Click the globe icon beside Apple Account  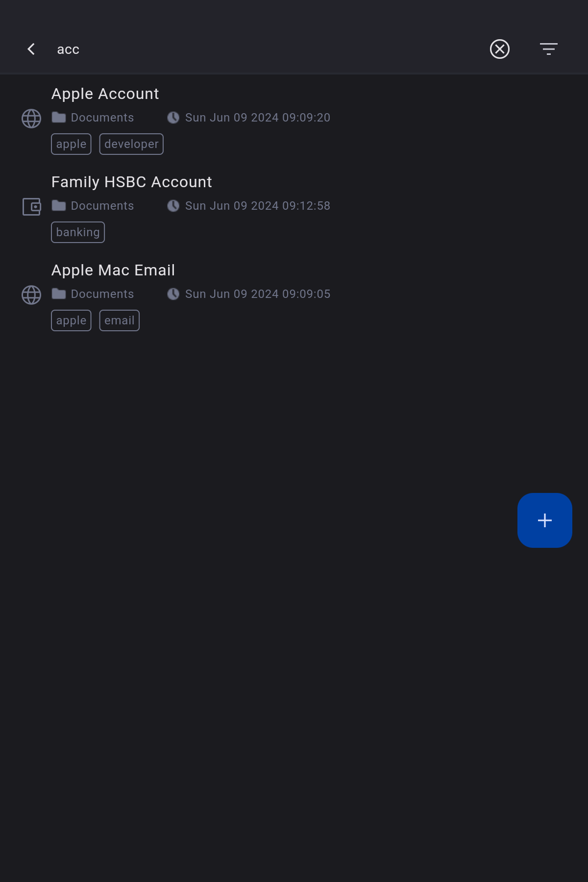pos(31,119)
